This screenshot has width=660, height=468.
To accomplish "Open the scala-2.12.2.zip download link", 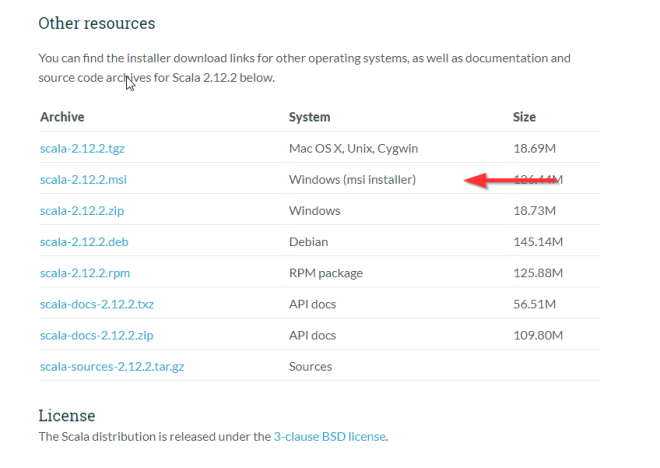I will click(x=81, y=211).
